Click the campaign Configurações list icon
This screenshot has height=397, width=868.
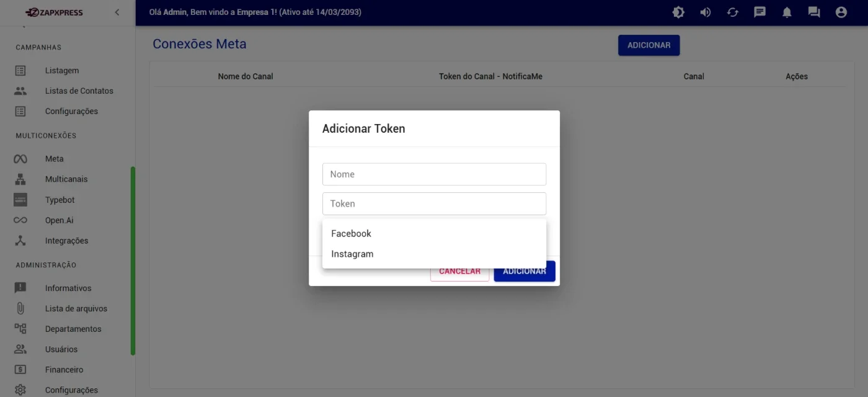click(x=20, y=112)
